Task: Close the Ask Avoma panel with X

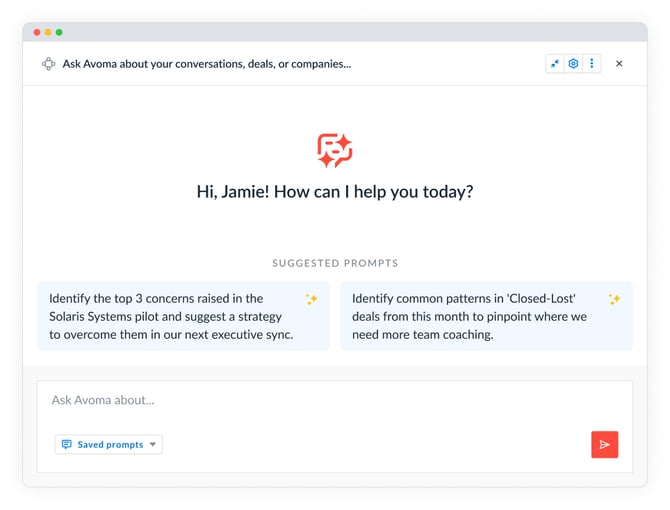Action: tap(619, 64)
